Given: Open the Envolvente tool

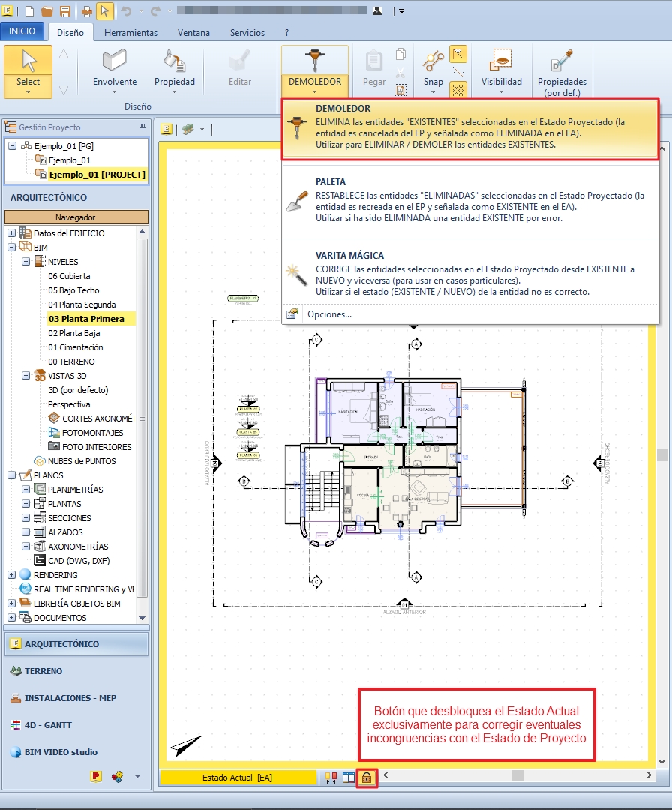Looking at the screenshot, I should 115,71.
